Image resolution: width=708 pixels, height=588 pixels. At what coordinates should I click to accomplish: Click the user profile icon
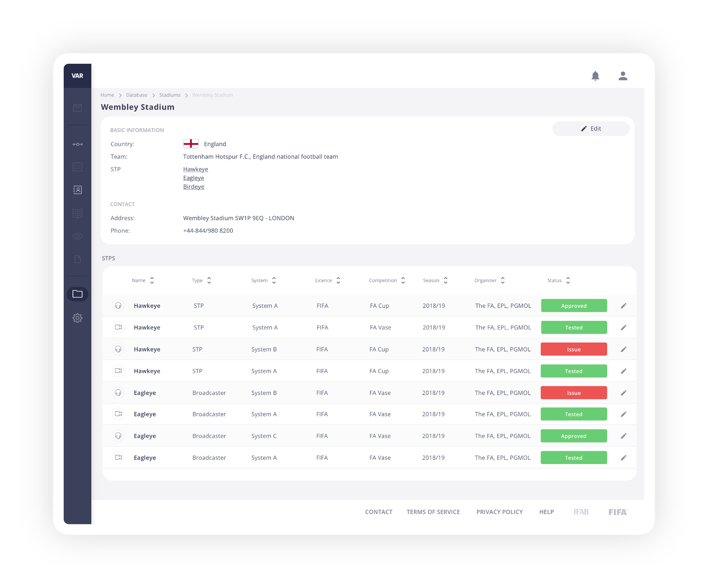click(623, 76)
